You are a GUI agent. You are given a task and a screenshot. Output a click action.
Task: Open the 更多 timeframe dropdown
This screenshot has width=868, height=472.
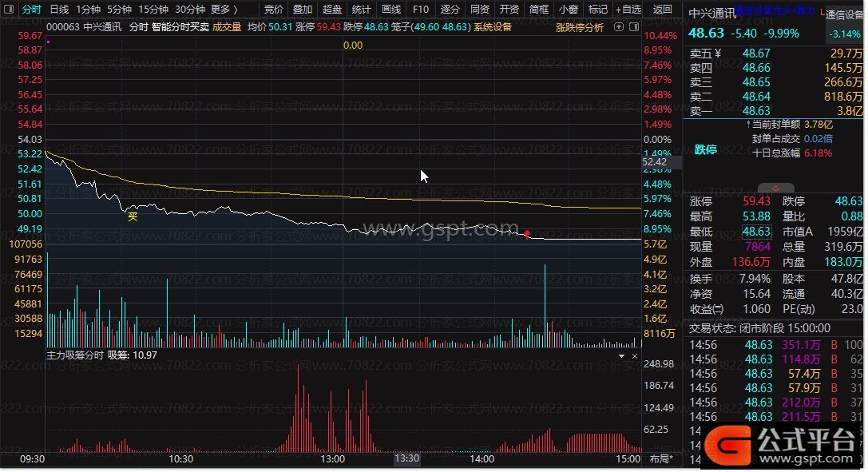pyautogui.click(x=224, y=10)
